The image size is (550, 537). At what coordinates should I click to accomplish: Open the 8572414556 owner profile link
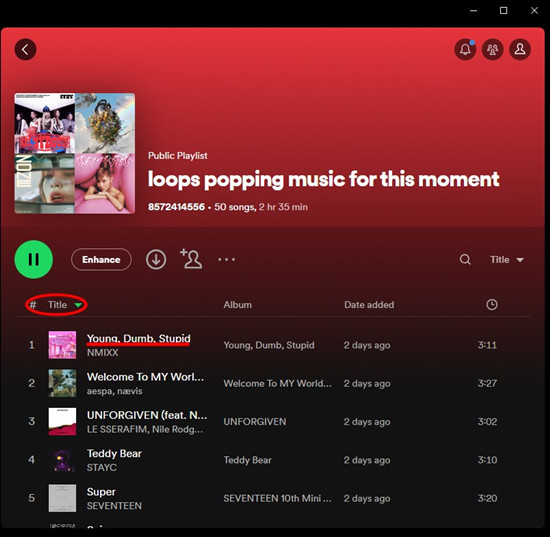coord(176,207)
